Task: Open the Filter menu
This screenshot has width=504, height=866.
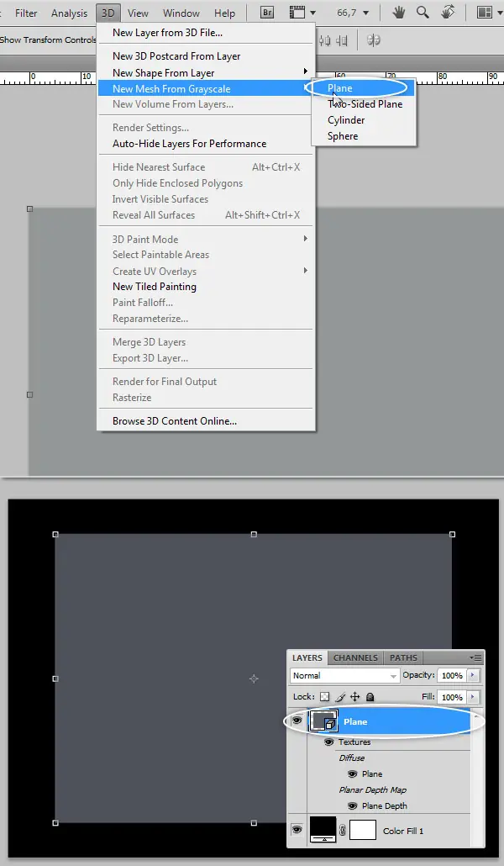Action: [x=26, y=13]
